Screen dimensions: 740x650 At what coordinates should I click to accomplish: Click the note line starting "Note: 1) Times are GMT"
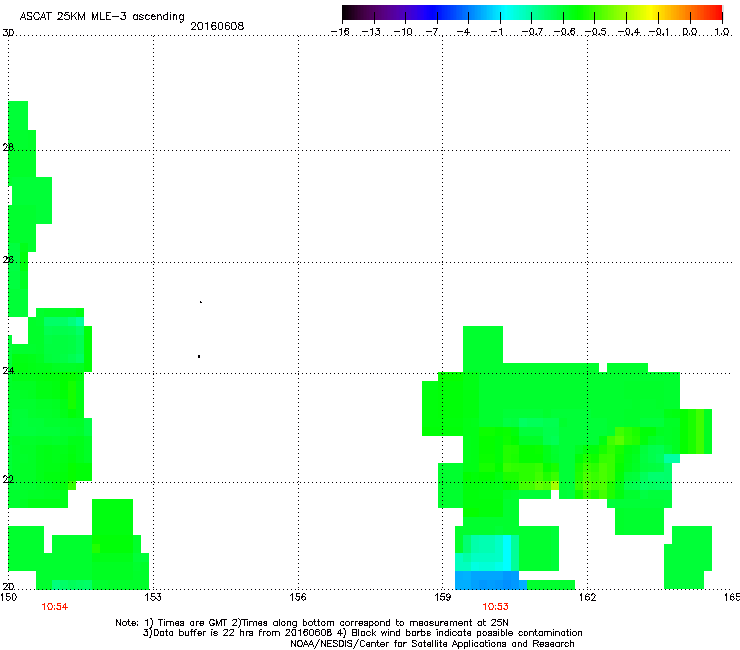pos(311,623)
